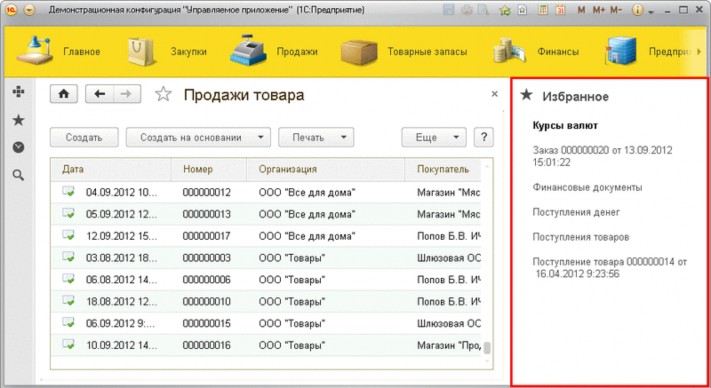
Task: Sort by the Номер column header
Action: [209, 170]
